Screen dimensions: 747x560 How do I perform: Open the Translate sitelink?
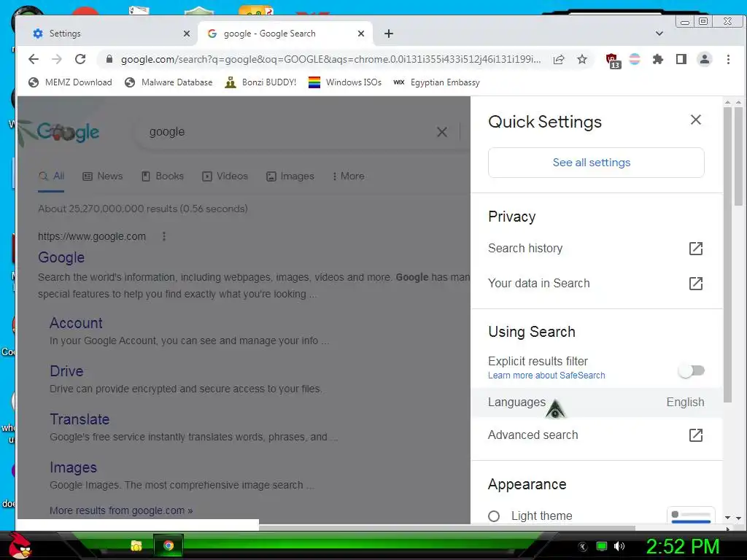pyautogui.click(x=80, y=419)
